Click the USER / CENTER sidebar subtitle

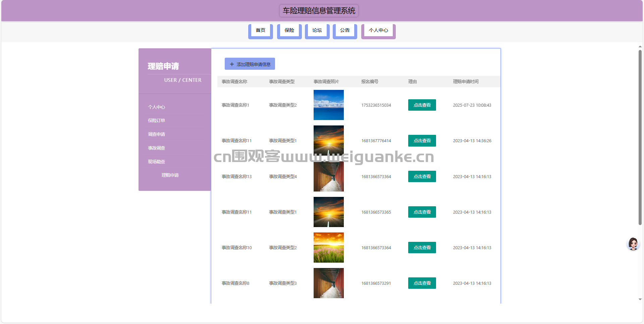tap(183, 80)
